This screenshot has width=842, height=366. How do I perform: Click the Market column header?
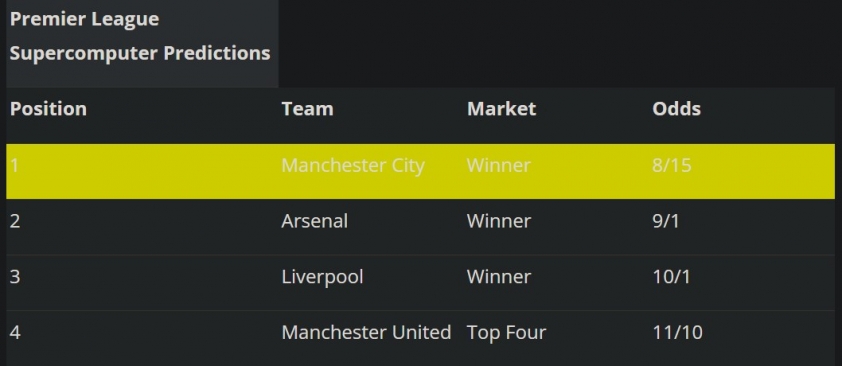[501, 109]
